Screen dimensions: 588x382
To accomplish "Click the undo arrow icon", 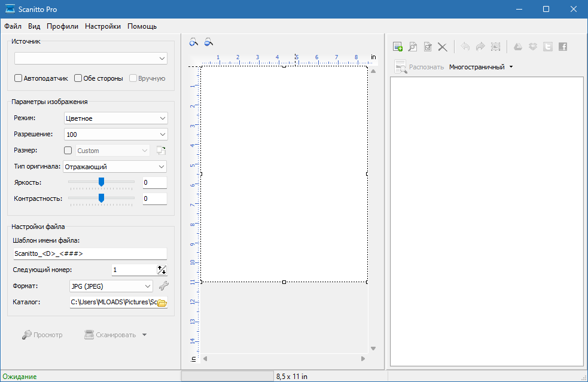I will point(465,47).
